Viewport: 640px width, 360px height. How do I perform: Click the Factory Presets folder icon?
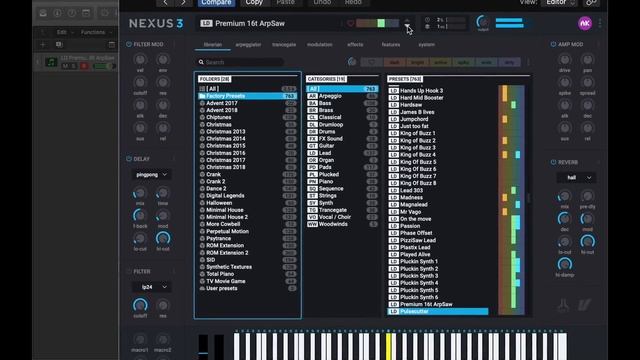[x=202, y=96]
